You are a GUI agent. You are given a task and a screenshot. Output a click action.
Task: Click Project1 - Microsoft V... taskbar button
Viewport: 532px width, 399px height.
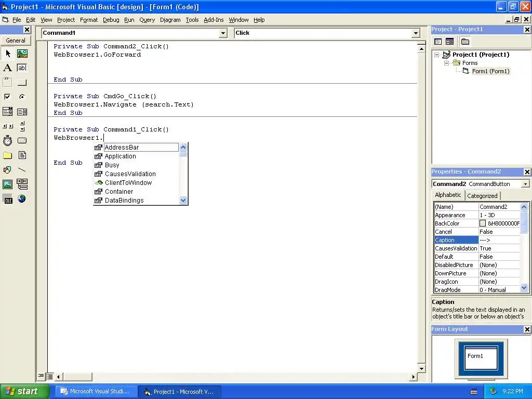pos(180,392)
